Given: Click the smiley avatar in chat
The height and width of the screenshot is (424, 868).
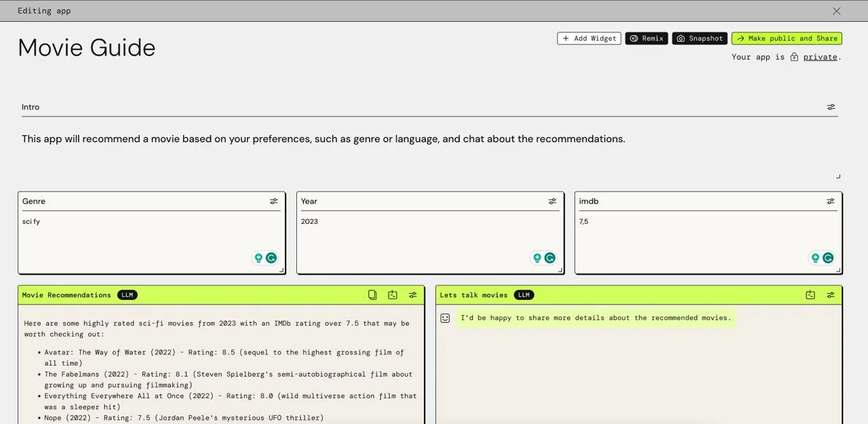Looking at the screenshot, I should 445,317.
